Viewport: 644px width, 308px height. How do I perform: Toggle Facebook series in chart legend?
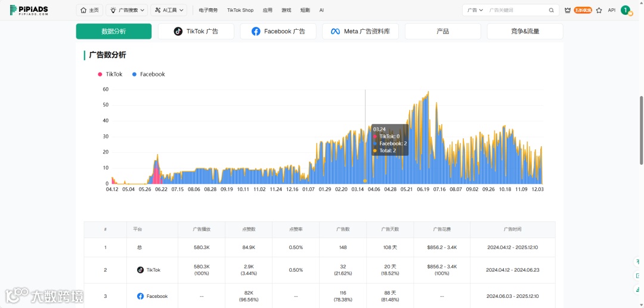(148, 75)
